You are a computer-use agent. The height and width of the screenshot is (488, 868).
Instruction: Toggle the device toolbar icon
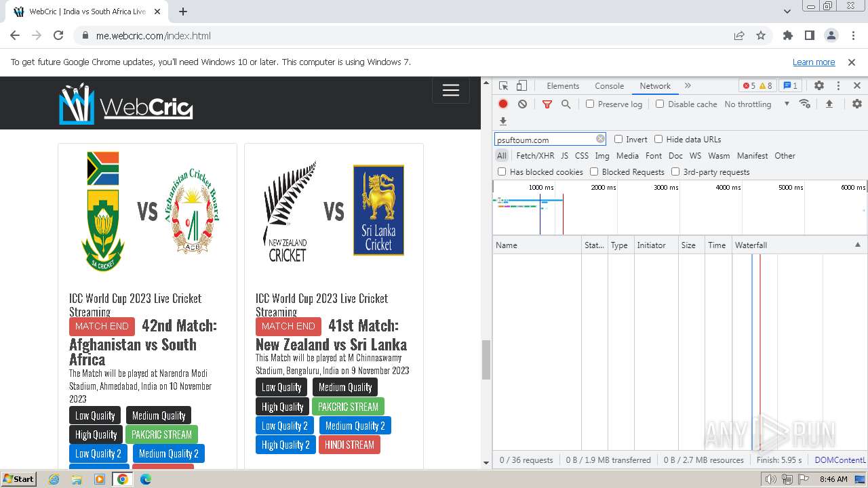(x=521, y=86)
